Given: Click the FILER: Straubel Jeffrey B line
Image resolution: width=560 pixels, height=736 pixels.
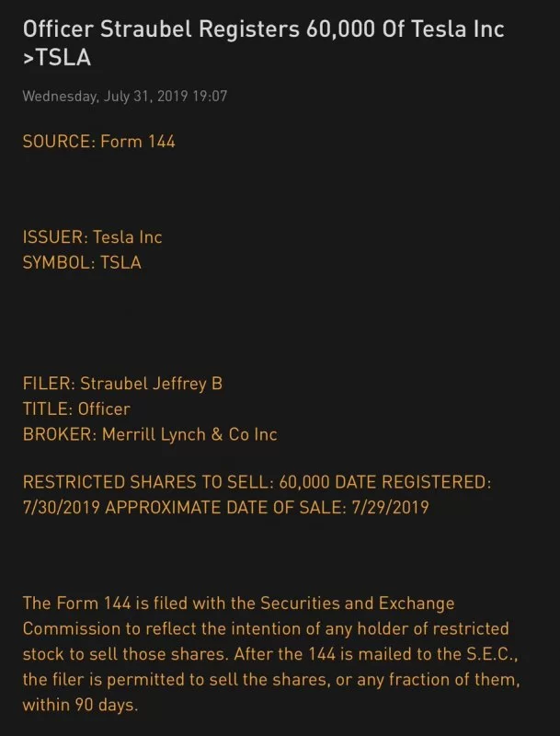Looking at the screenshot, I should click(x=122, y=384).
